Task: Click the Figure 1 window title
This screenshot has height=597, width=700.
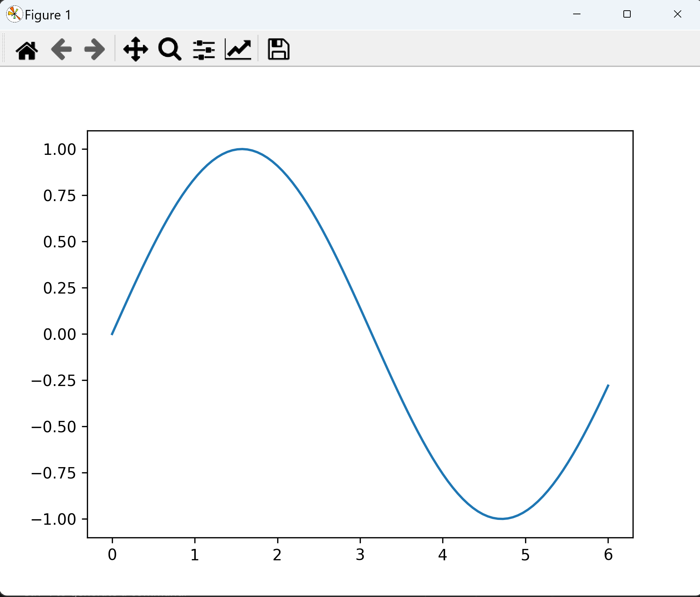Action: 48,15
